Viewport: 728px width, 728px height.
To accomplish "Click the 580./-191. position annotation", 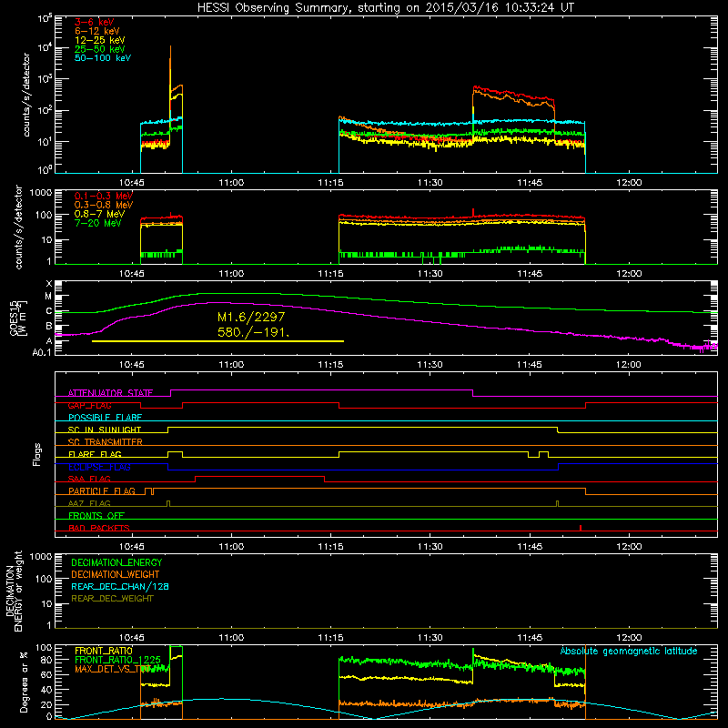I will 254,332.
